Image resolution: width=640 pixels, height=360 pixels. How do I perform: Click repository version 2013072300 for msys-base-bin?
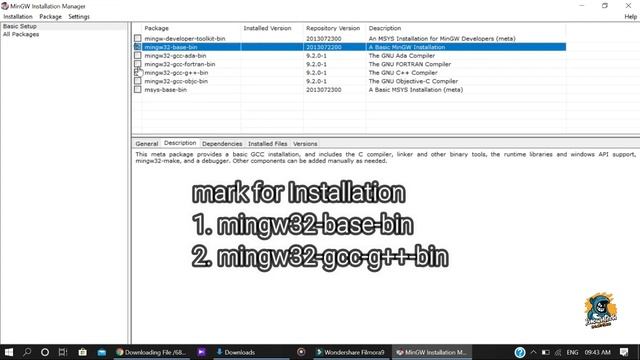(x=324, y=90)
